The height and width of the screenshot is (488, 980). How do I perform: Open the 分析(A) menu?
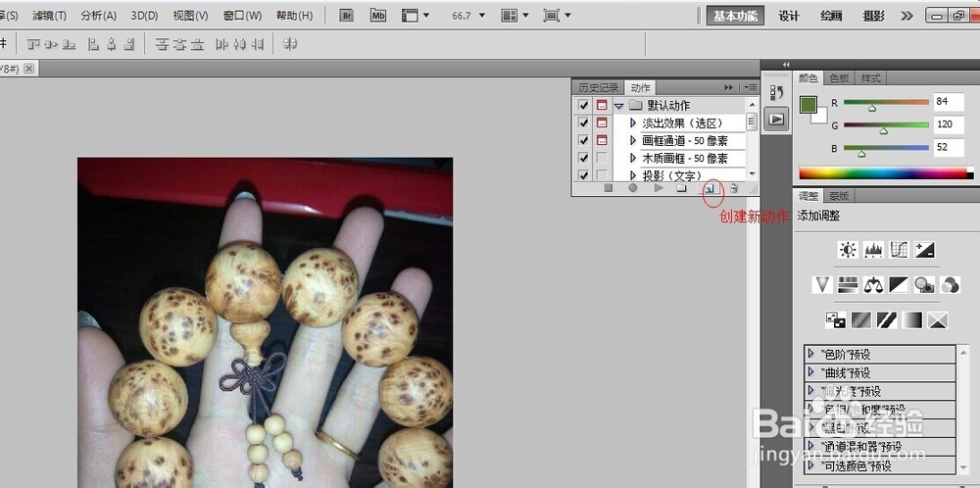coord(99,16)
